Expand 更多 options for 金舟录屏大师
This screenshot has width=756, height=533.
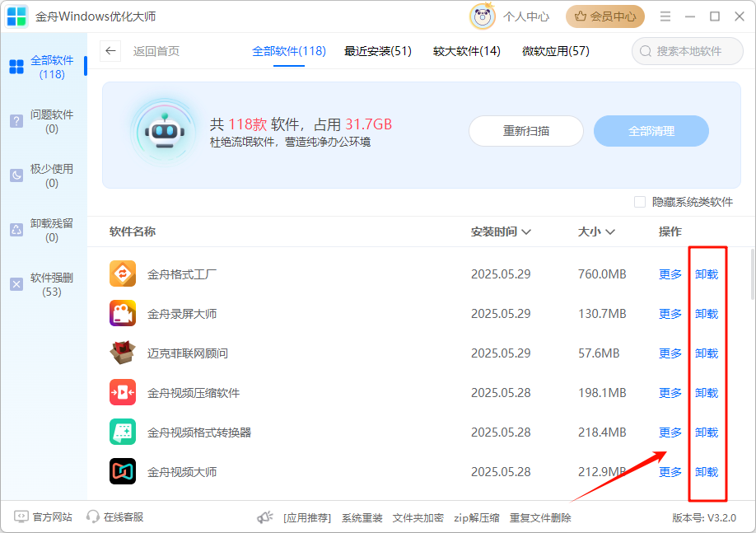[x=670, y=314]
